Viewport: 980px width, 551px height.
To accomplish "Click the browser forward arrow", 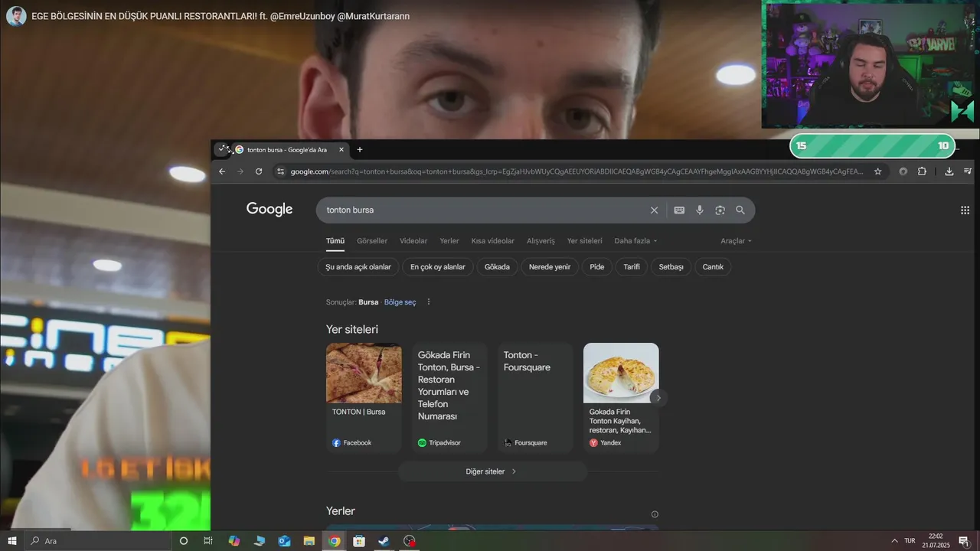I will click(x=240, y=171).
